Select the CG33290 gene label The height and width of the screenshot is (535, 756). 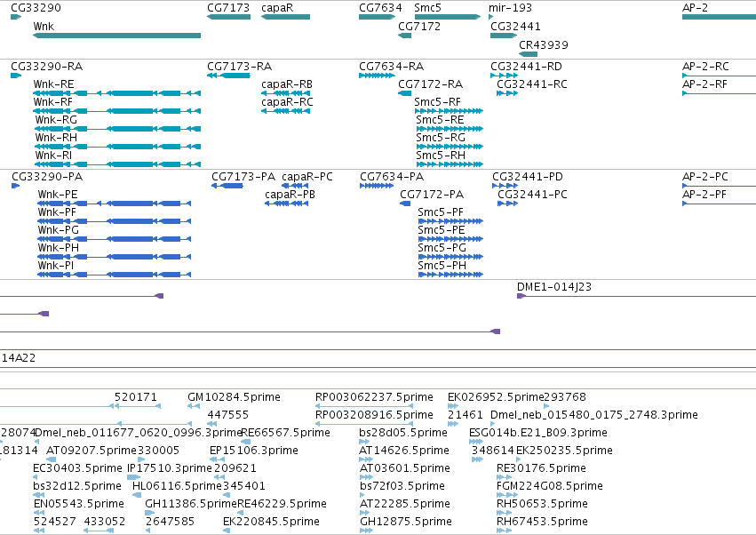[36, 8]
